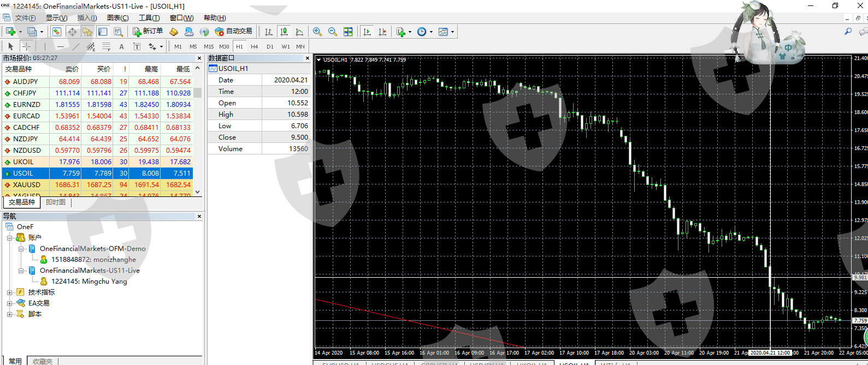Image resolution: width=868 pixels, height=365 pixels.
Task: Click the zoom out chart icon
Action: pyautogui.click(x=333, y=32)
